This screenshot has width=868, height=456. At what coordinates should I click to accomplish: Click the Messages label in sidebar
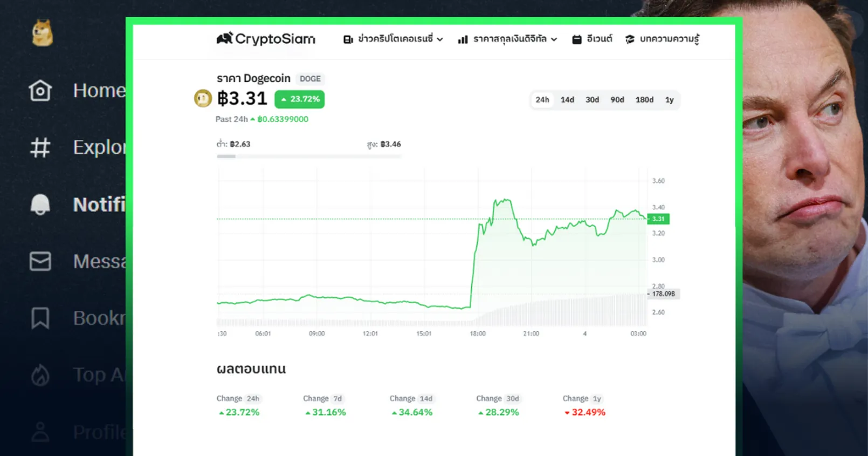pos(100,261)
